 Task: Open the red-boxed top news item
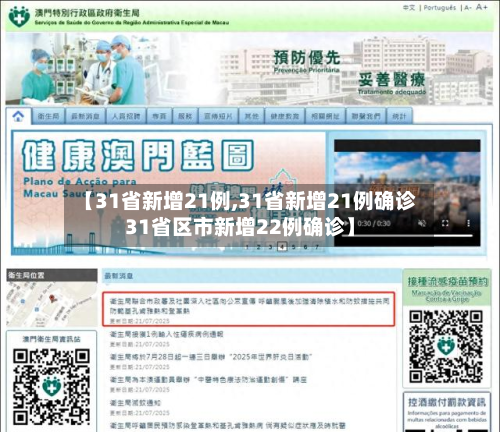point(249,309)
